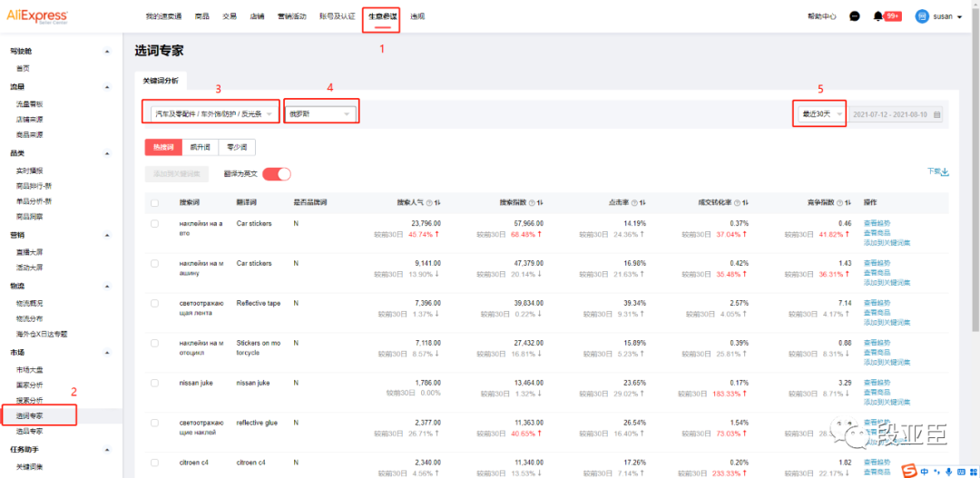
Task: Toggle the 翻译为英文 switch
Action: click(277, 174)
